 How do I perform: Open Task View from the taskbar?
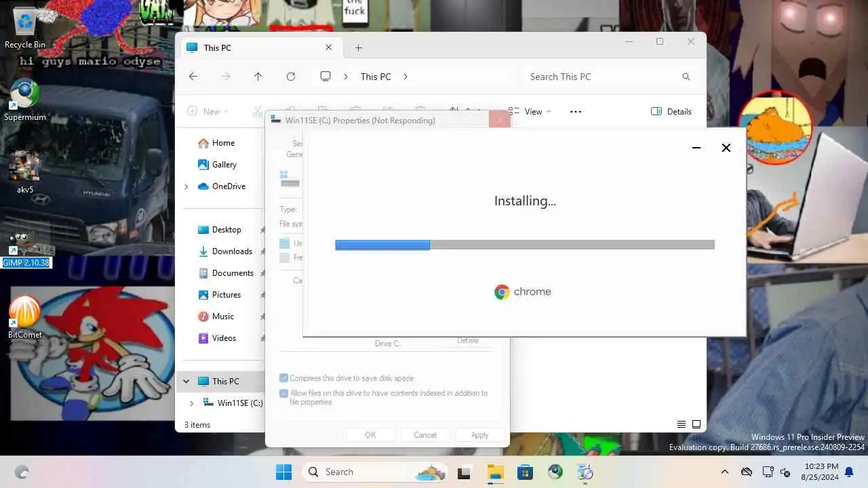(x=464, y=472)
